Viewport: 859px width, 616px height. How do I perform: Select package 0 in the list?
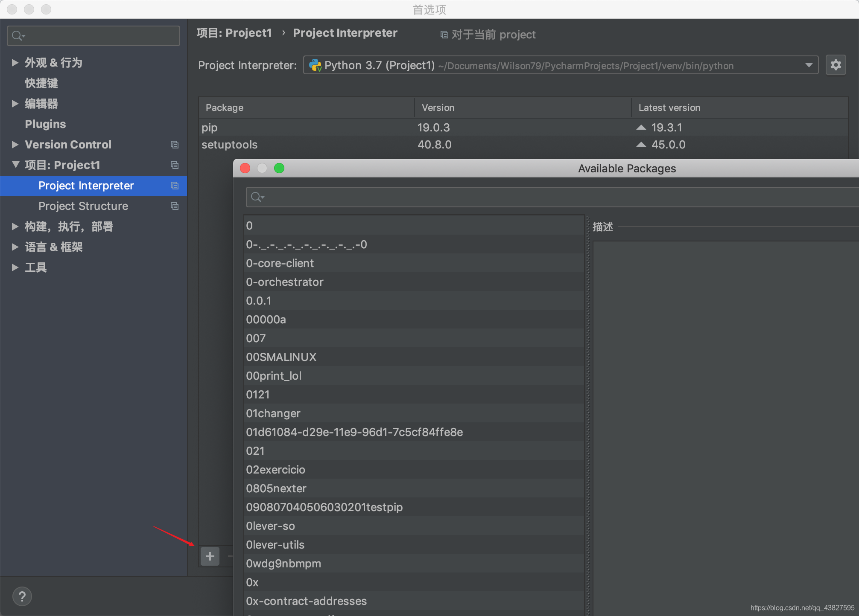point(414,225)
